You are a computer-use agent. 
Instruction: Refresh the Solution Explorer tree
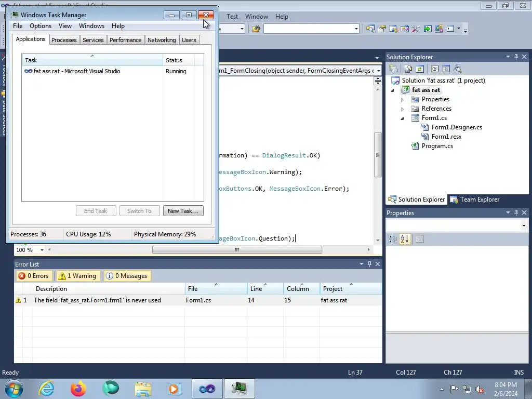(420, 69)
